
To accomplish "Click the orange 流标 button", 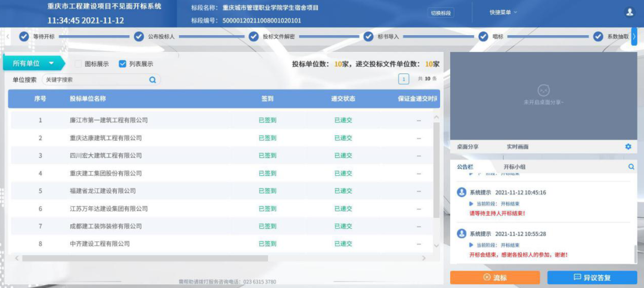I will click(495, 277).
